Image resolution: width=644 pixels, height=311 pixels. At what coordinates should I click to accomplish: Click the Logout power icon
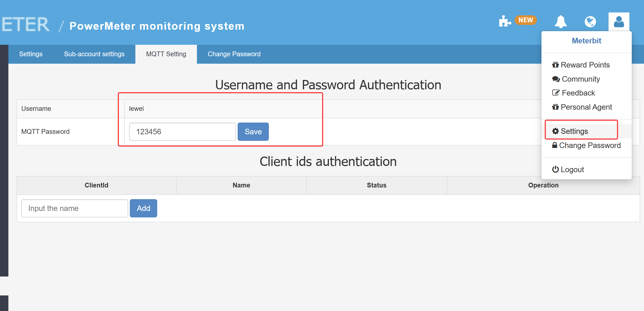tap(555, 169)
